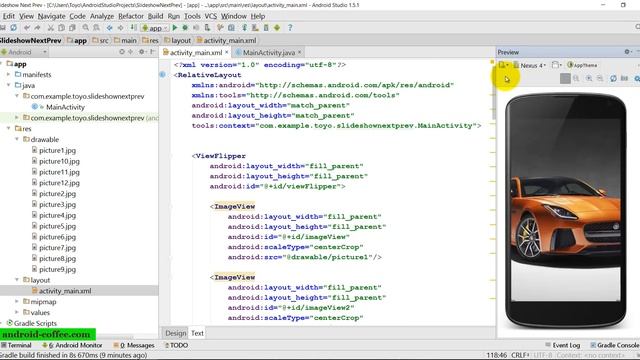This screenshot has width=640, height=360.
Task: Close the activity_main.xml editor tab
Action: click(x=227, y=52)
